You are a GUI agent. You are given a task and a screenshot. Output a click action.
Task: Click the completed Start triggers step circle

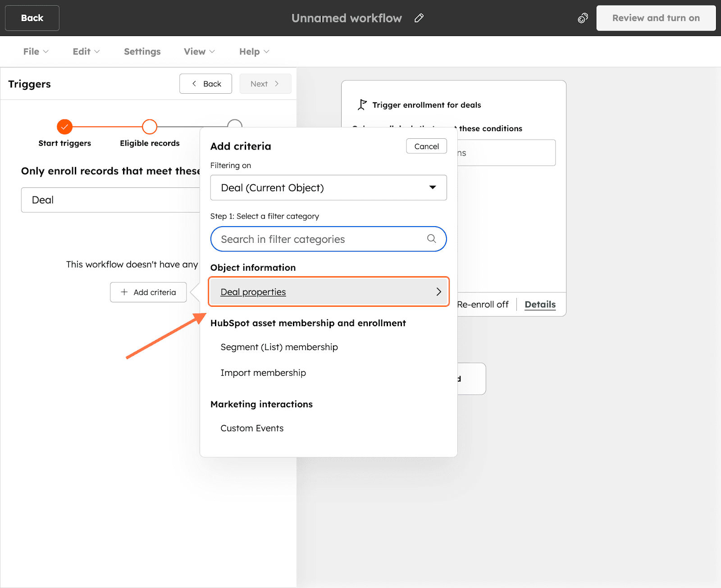click(64, 127)
